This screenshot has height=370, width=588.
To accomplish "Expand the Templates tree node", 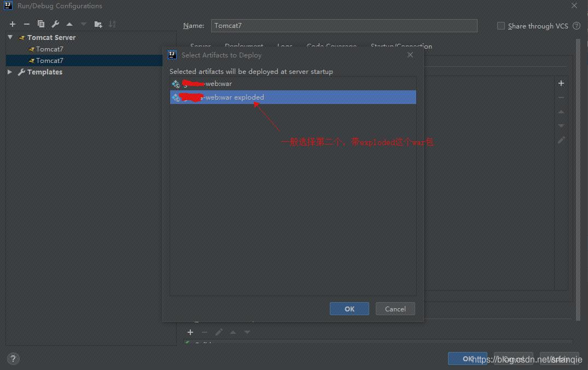I will pyautogui.click(x=10, y=72).
